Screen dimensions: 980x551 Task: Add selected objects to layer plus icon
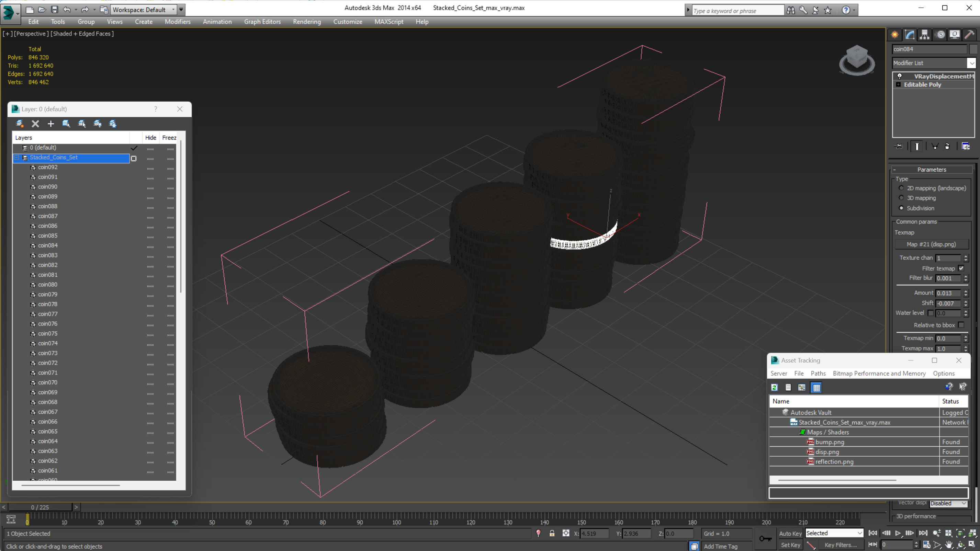coord(50,124)
